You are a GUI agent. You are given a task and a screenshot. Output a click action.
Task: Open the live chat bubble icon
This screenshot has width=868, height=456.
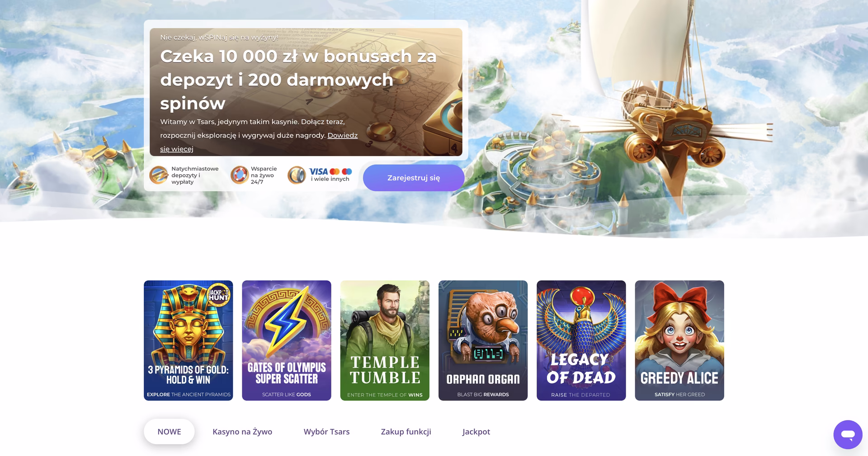pos(848,434)
